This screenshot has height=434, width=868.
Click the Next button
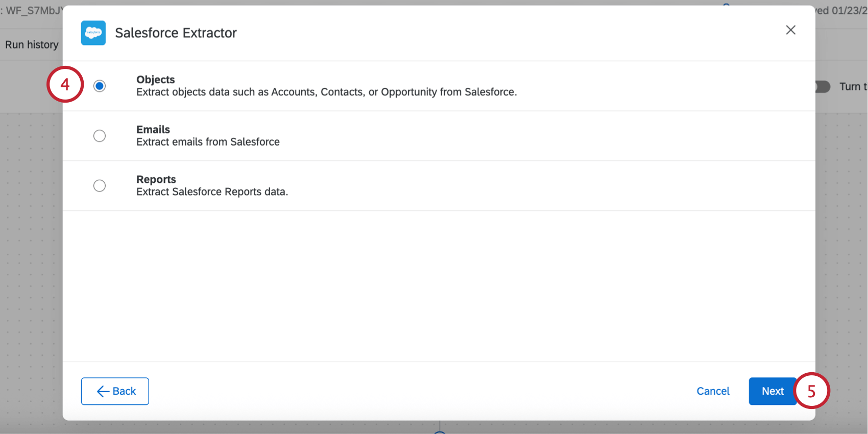[773, 391]
